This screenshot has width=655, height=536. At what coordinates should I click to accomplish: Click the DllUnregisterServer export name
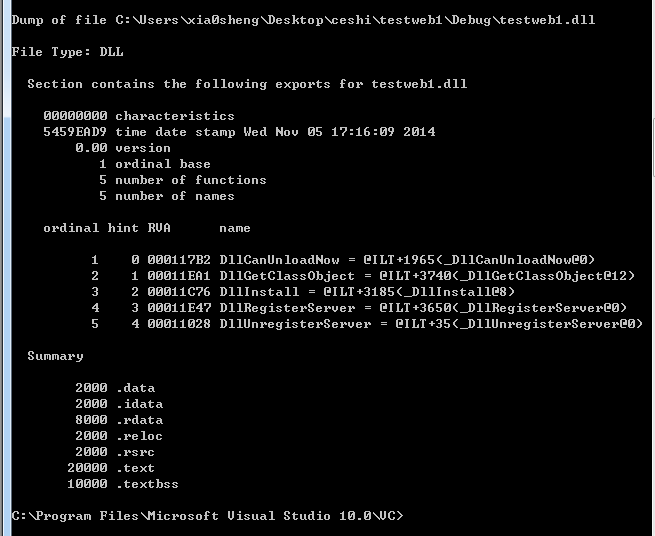(295, 324)
